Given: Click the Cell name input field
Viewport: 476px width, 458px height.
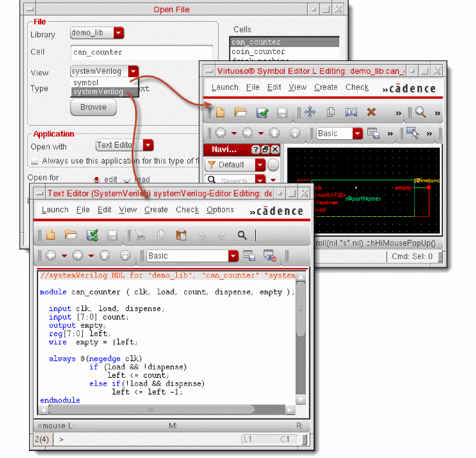Looking at the screenshot, I should 141,52.
